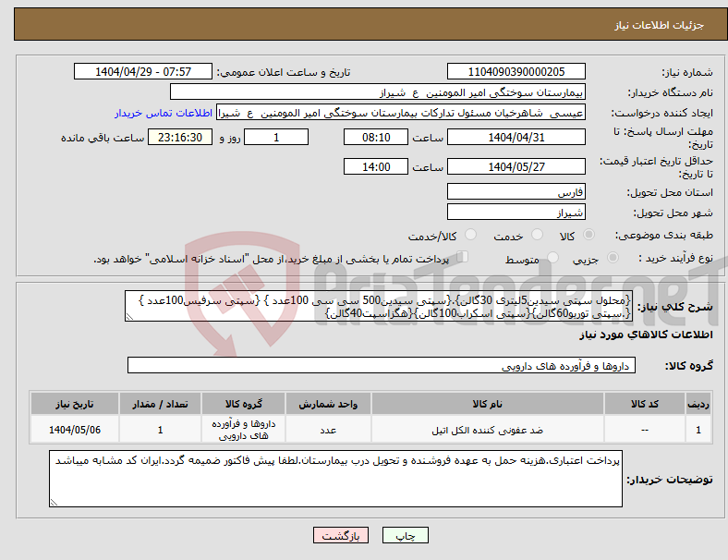Screen dimensions: 728x560
Task: Click the price validity date 1404/05/27
Action: [516, 166]
